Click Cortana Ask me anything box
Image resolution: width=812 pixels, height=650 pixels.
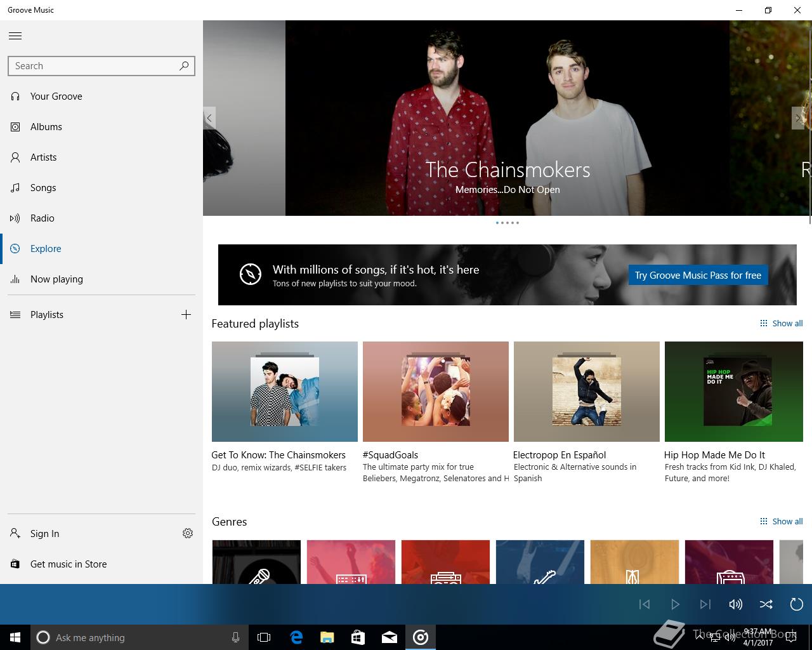[140, 637]
